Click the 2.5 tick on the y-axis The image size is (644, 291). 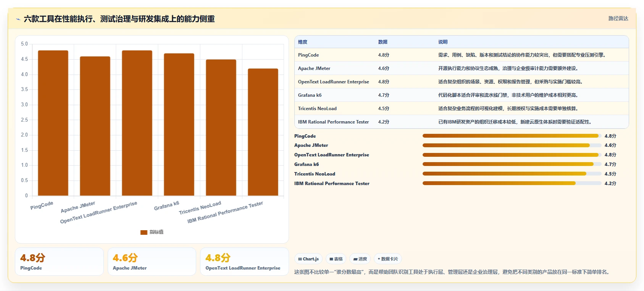click(x=24, y=120)
